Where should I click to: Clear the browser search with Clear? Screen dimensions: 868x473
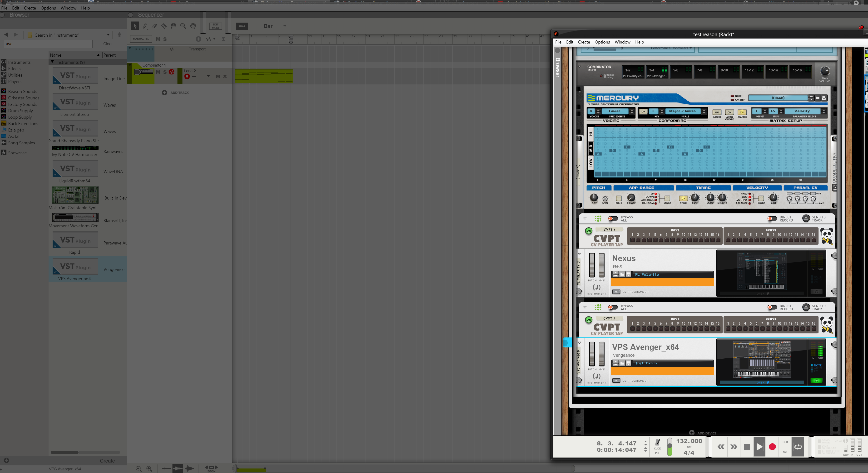point(108,44)
